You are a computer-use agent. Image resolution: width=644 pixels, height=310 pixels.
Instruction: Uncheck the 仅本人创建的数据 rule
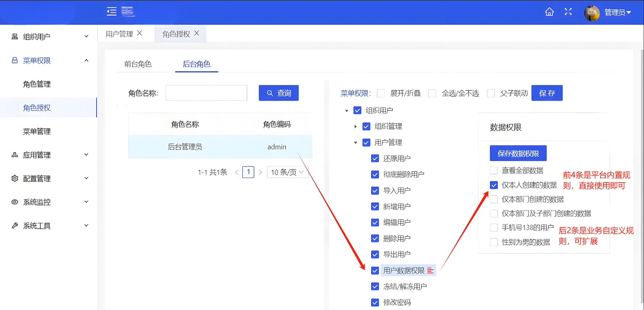494,185
